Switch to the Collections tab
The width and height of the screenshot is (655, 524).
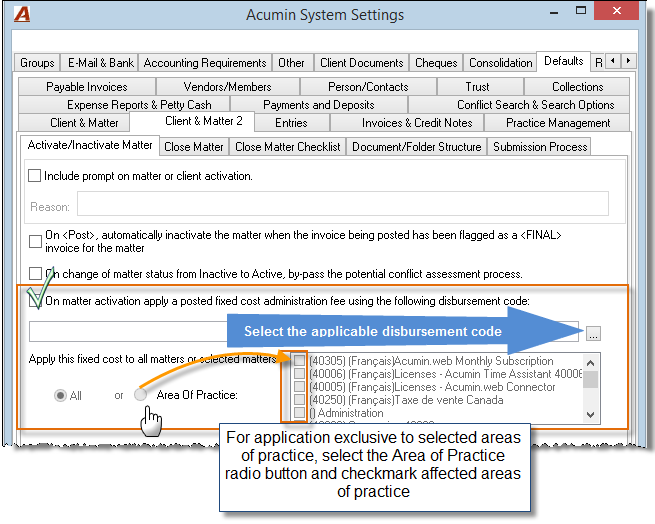point(577,86)
